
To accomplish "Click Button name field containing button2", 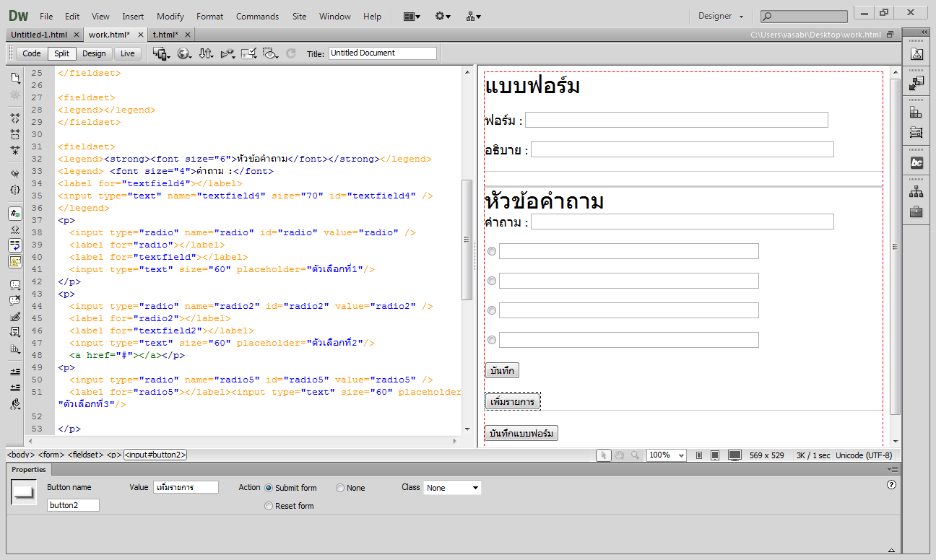I will point(73,505).
